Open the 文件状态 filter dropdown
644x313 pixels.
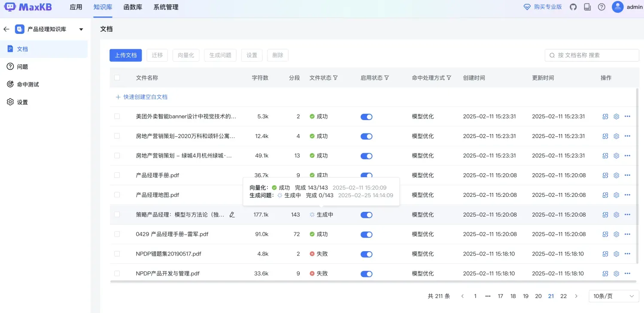pyautogui.click(x=335, y=78)
